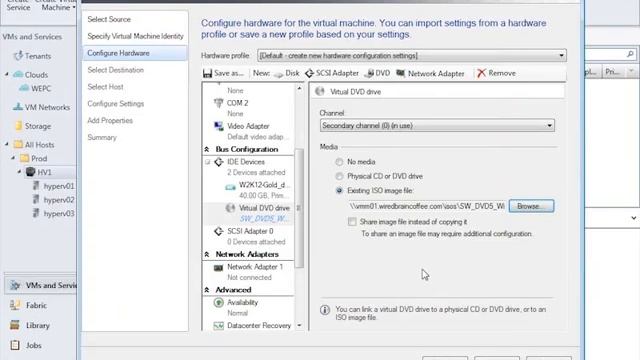Collapse the Clouds tree node
Screen dimensions: 640x360
tap(7, 74)
